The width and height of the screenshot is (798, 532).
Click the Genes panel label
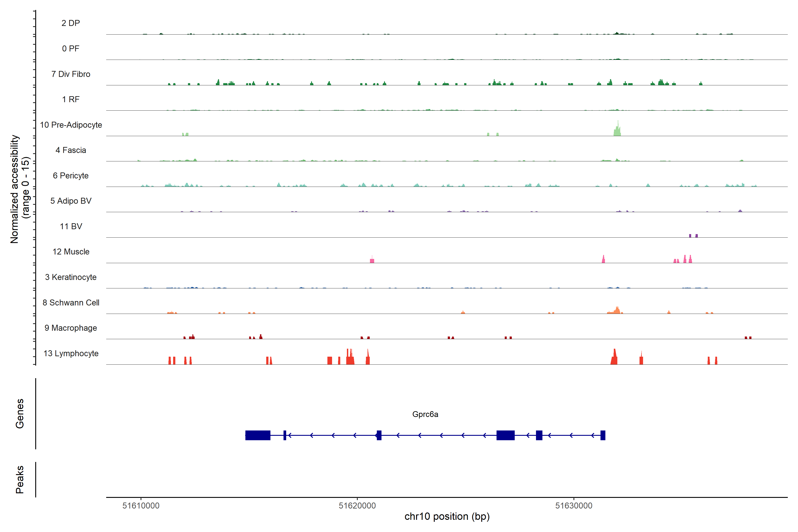pos(20,414)
